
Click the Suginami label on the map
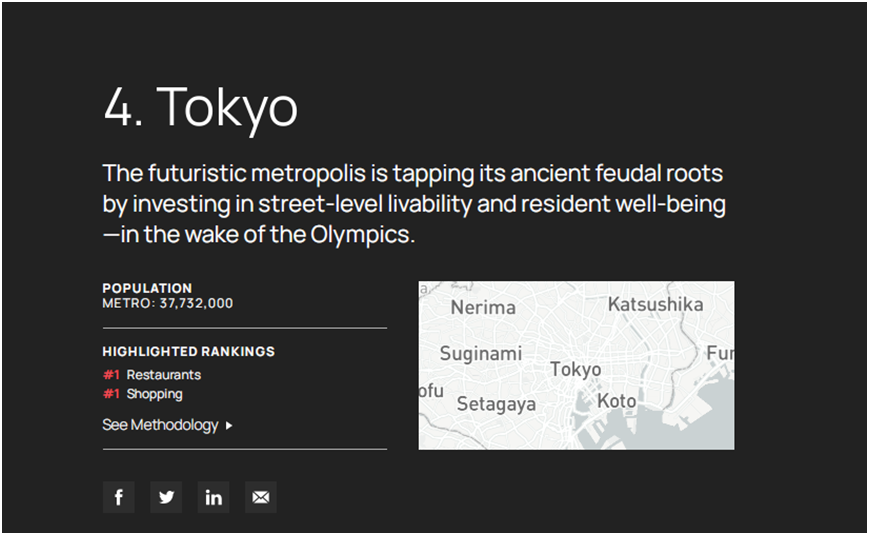pyautogui.click(x=480, y=354)
